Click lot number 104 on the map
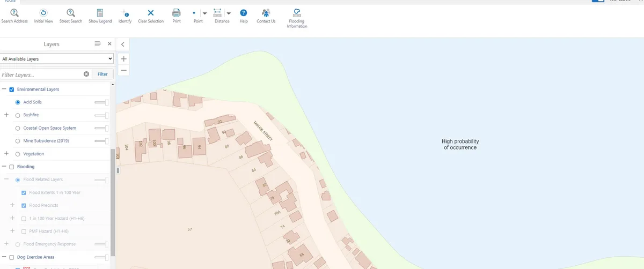 pyautogui.click(x=126, y=146)
